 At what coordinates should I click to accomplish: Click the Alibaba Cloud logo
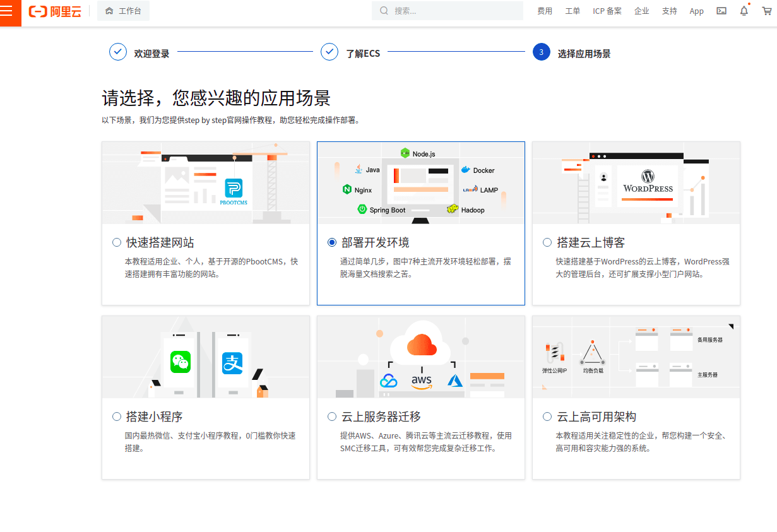click(55, 11)
